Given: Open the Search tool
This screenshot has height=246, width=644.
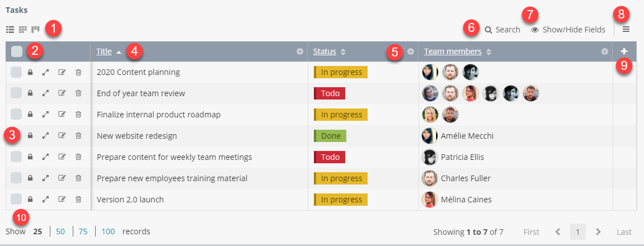Looking at the screenshot, I should point(502,30).
